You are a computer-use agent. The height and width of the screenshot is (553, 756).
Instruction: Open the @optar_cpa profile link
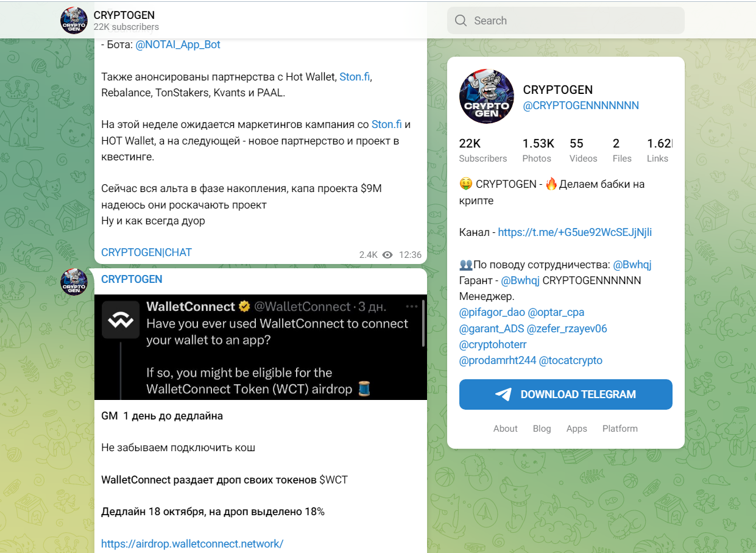tap(556, 312)
